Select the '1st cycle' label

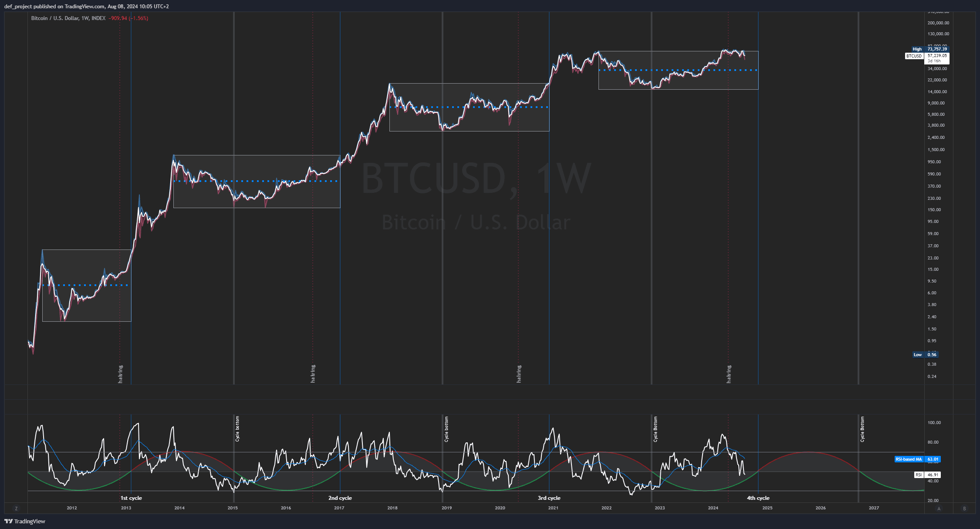(131, 498)
